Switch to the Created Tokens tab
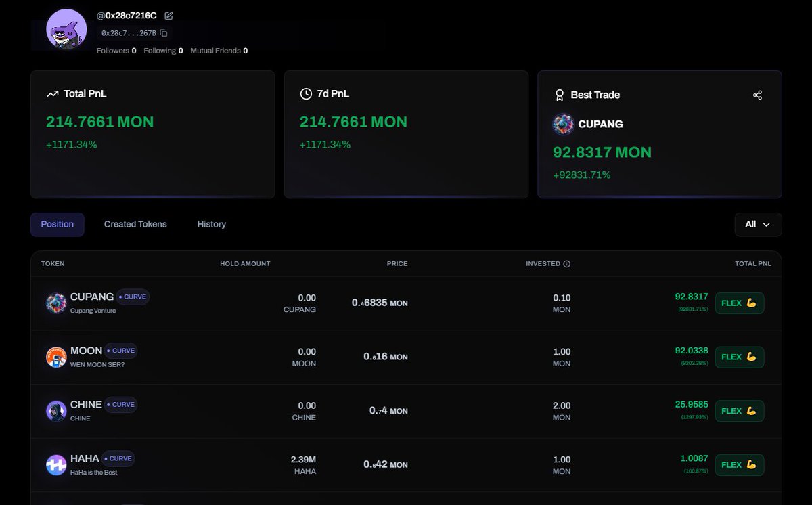 [135, 225]
